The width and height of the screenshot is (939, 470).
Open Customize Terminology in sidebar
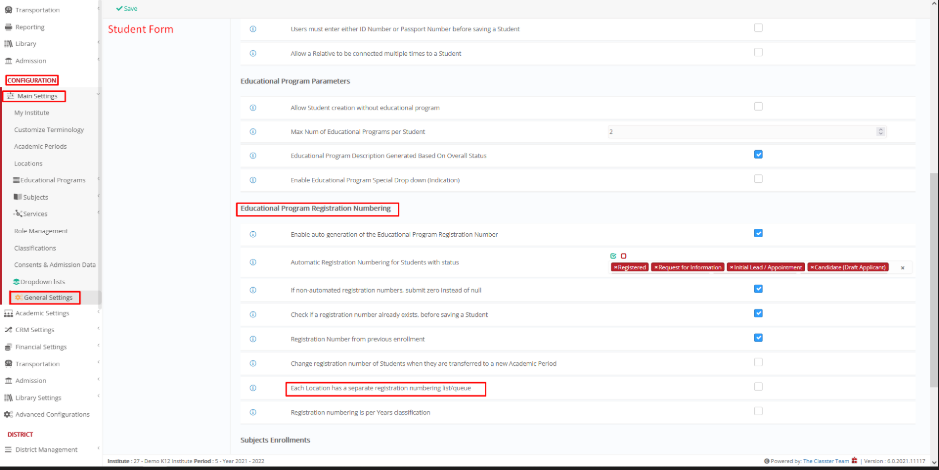[49, 129]
